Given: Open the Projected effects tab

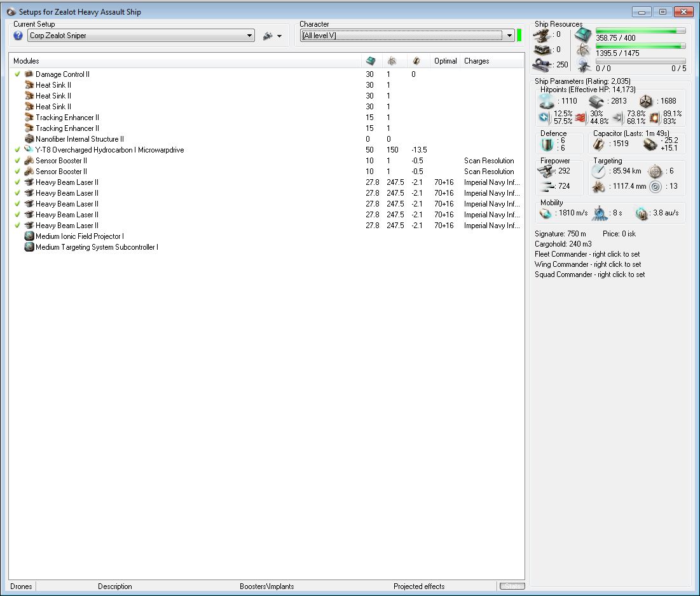Looking at the screenshot, I should (x=419, y=586).
